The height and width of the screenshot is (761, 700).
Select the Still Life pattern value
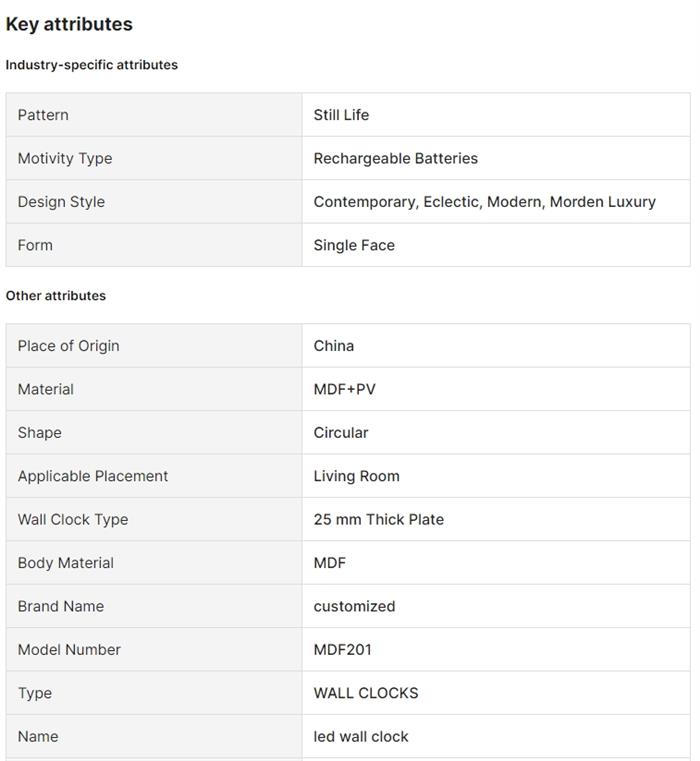(341, 115)
